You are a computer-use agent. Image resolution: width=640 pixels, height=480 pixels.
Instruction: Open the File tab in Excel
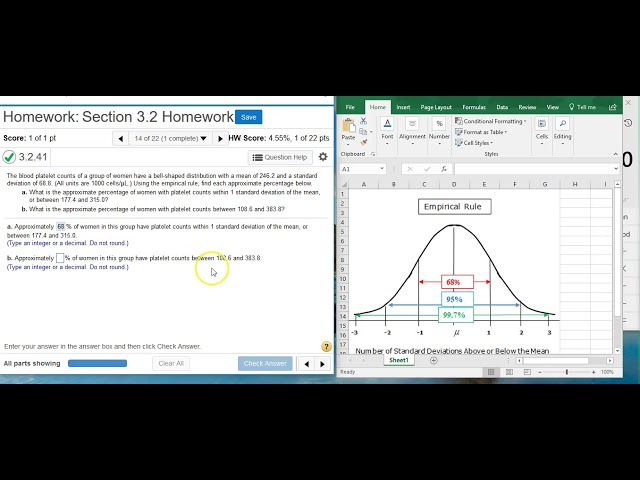coord(350,107)
